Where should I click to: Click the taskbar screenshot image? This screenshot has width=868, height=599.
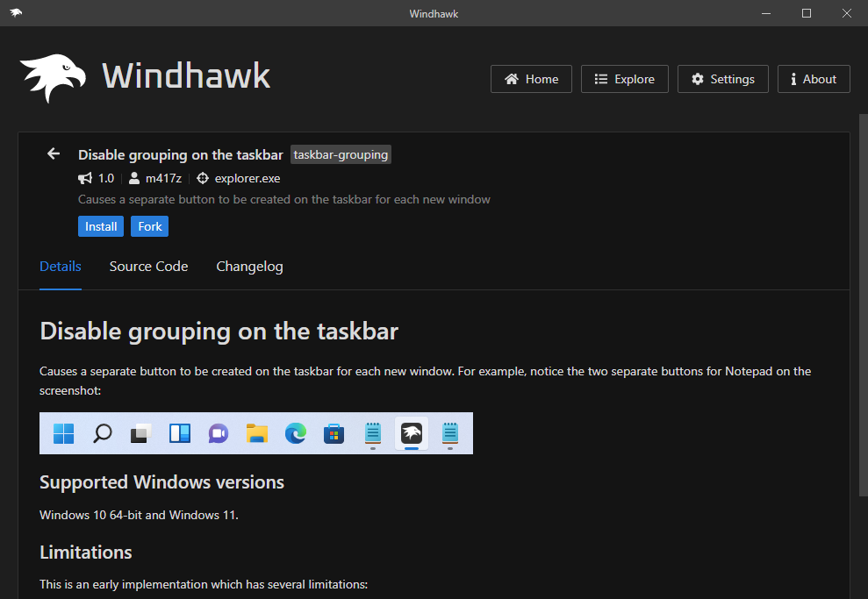255,433
